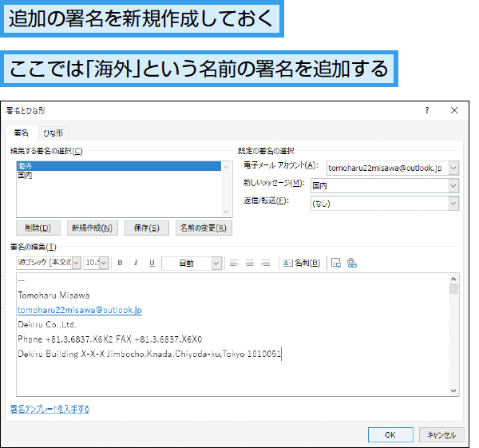Confirm with the OK button
Screen dimensions: 479x448
coord(390,434)
